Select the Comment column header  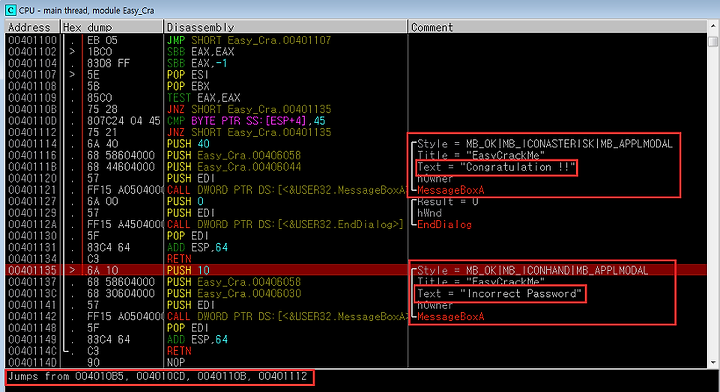(x=557, y=27)
